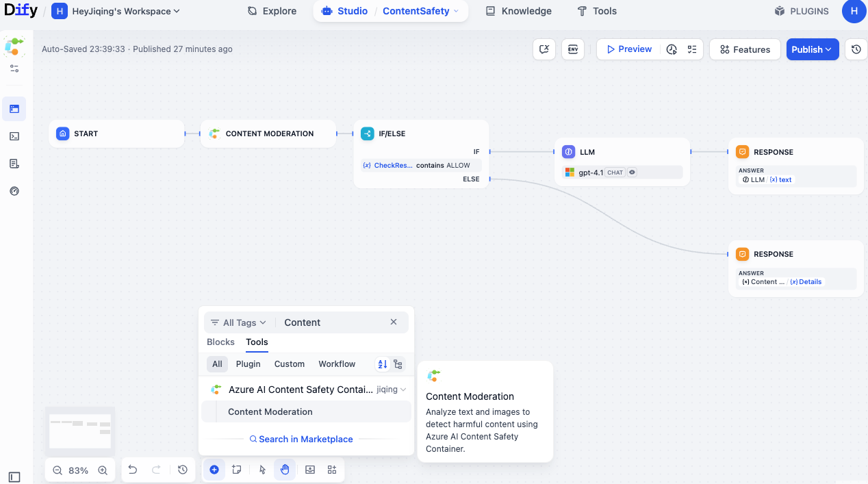The width and height of the screenshot is (868, 484).
Task: Open the ENV environment variables panel
Action: pyautogui.click(x=572, y=49)
